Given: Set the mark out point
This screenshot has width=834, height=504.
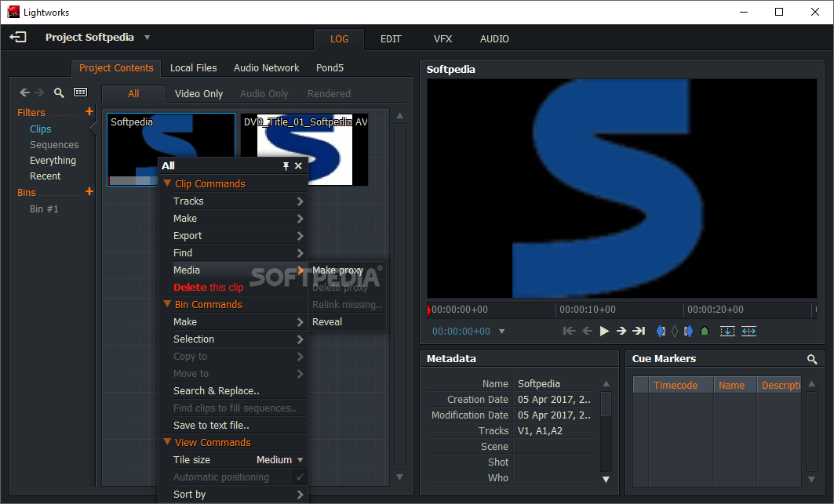Looking at the screenshot, I should click(x=688, y=332).
